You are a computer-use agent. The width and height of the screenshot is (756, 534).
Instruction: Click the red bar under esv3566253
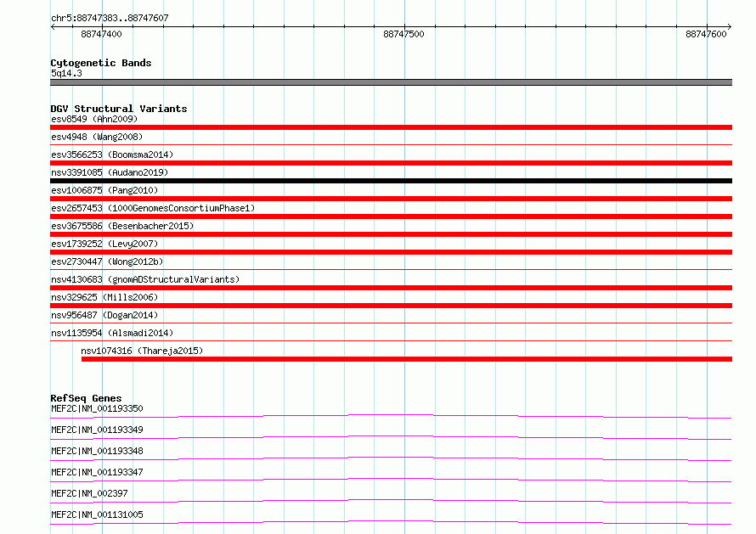[x=391, y=163]
